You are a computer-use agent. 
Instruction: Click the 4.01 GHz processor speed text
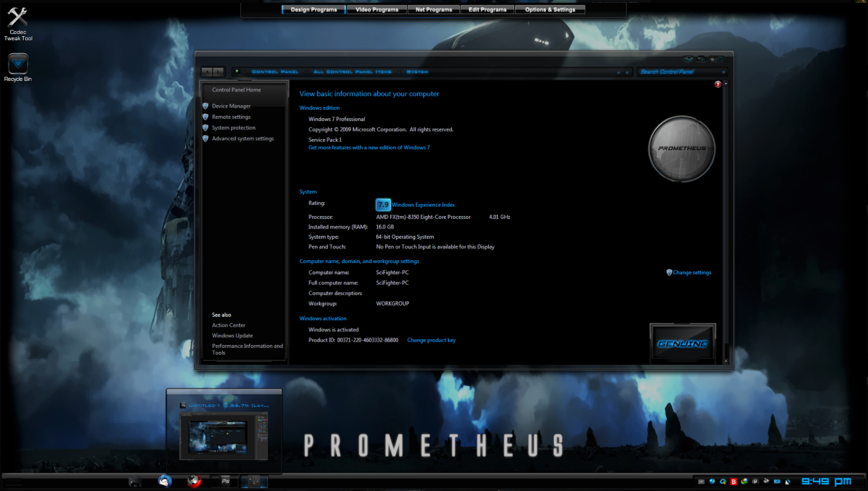click(499, 217)
